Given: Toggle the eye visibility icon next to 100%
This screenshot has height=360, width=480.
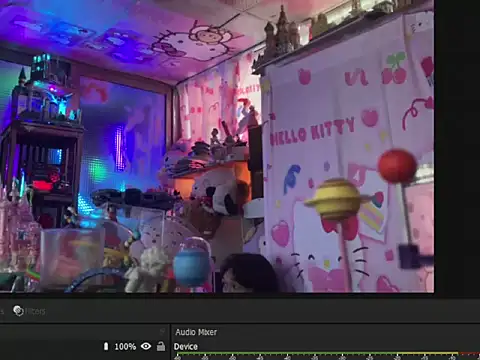Looking at the screenshot, I should (146, 346).
